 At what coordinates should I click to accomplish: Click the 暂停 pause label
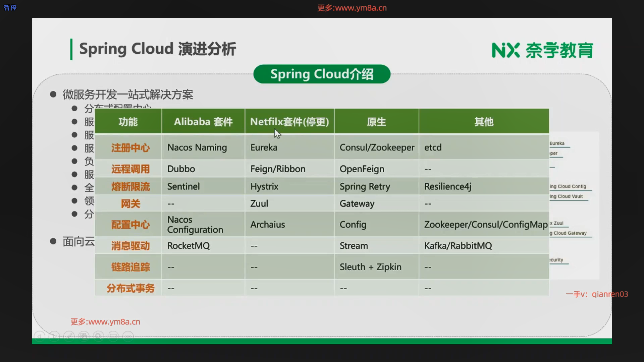tap(10, 7)
